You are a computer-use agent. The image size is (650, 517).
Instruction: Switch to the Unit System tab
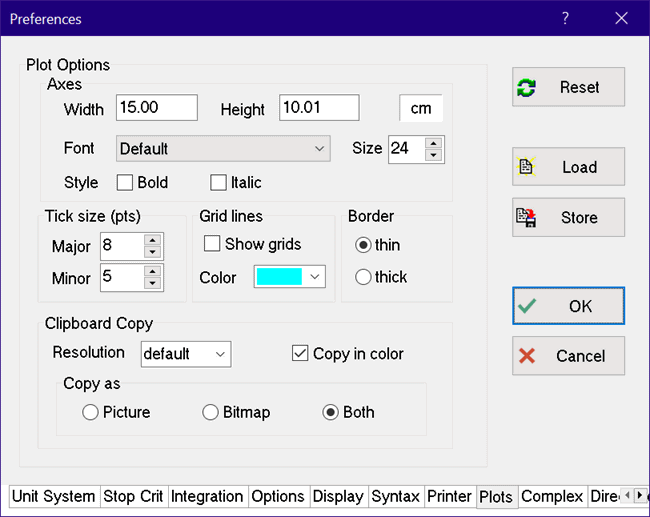(x=54, y=496)
